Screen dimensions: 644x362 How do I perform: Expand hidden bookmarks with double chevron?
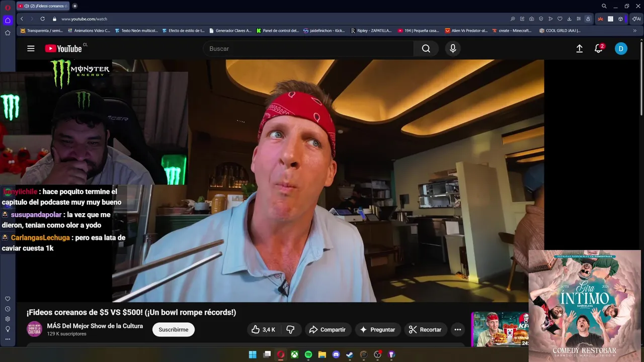point(635,31)
